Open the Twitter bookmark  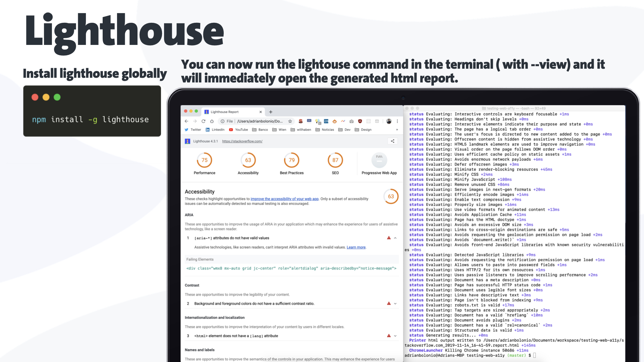193,130
